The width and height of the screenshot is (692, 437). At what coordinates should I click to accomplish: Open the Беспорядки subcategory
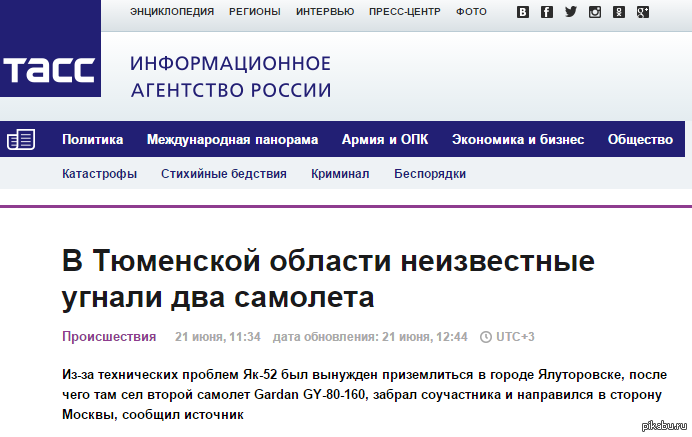coord(430,174)
